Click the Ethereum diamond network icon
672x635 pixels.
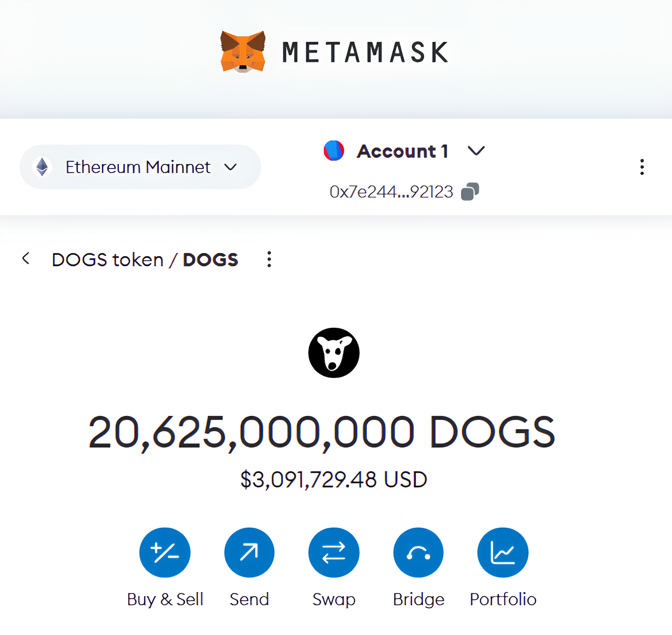43,167
